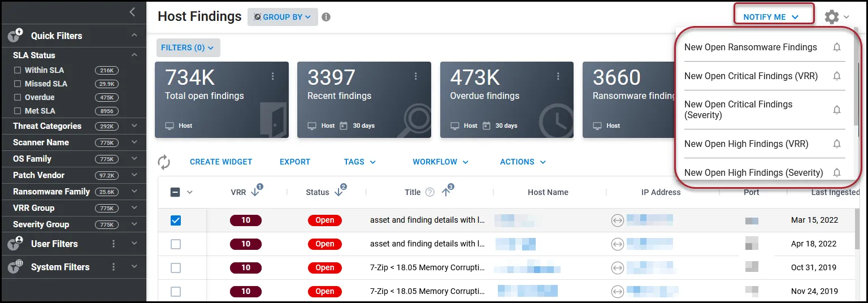Click the User Filters funnel icon

(x=15, y=244)
